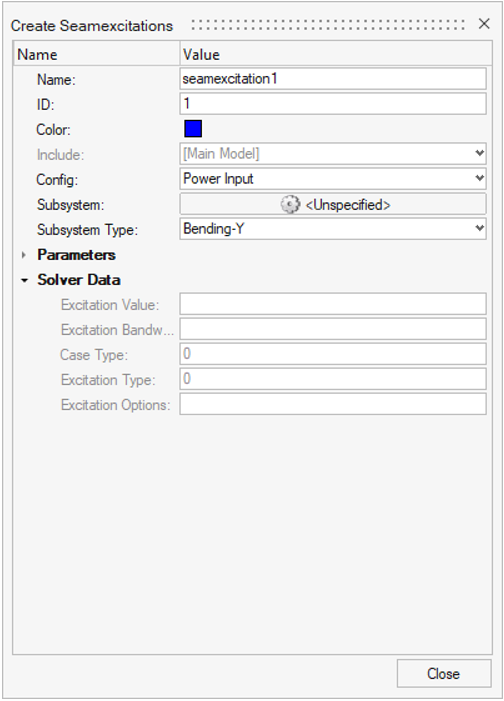This screenshot has height=701, width=504.
Task: Open the blue Color swatch picker
Action: (x=193, y=129)
